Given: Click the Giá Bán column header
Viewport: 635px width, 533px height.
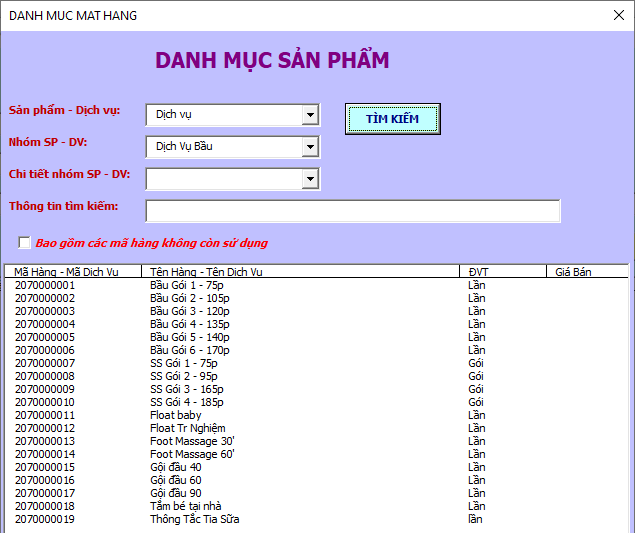Looking at the screenshot, I should [587, 271].
